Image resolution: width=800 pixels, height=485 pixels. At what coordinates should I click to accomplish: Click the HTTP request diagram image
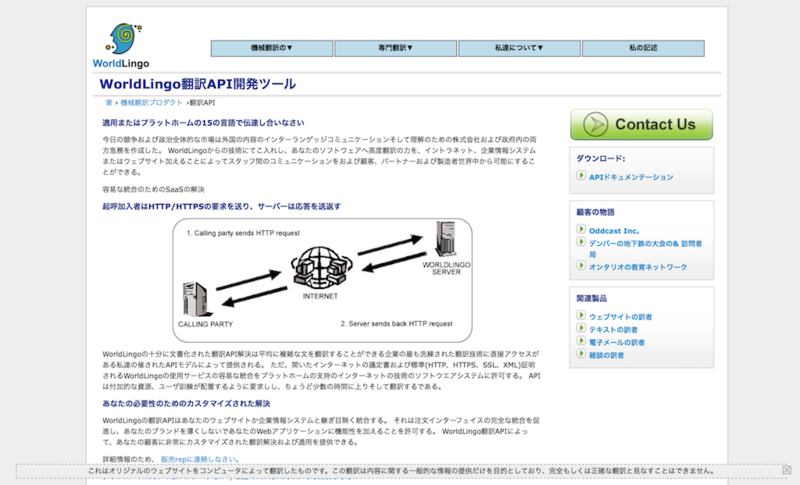pyautogui.click(x=322, y=280)
